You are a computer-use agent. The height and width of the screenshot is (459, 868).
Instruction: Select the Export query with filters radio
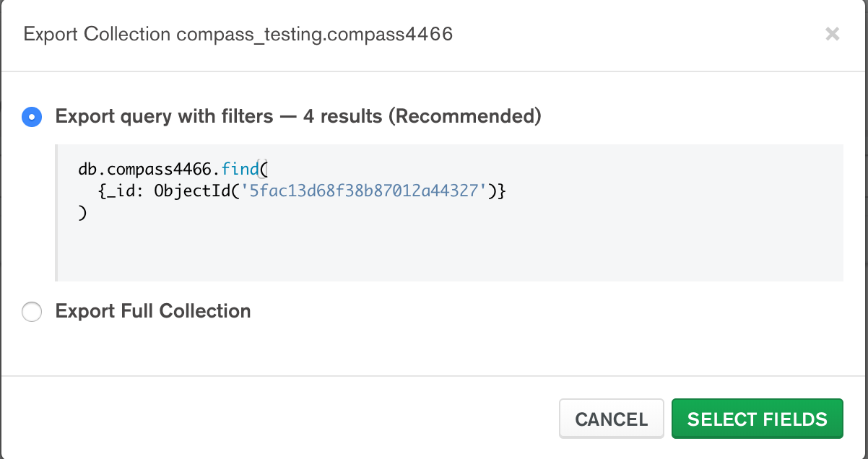tap(32, 116)
